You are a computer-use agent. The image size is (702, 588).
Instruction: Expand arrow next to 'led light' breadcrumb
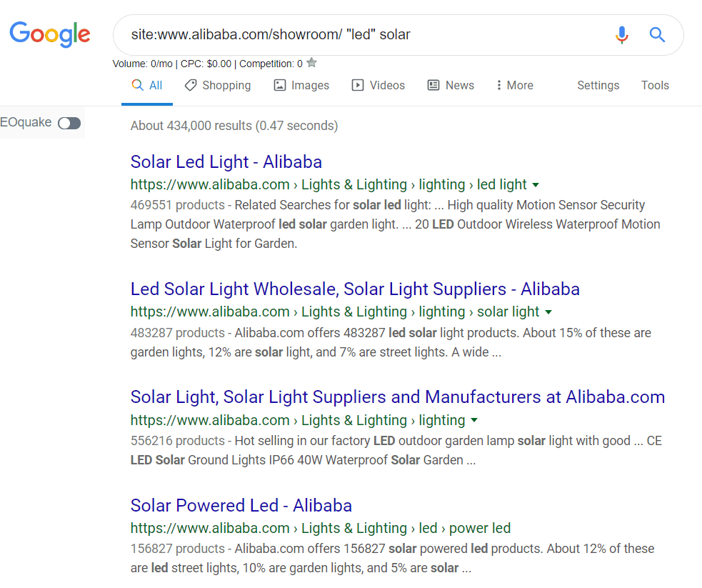tap(536, 185)
